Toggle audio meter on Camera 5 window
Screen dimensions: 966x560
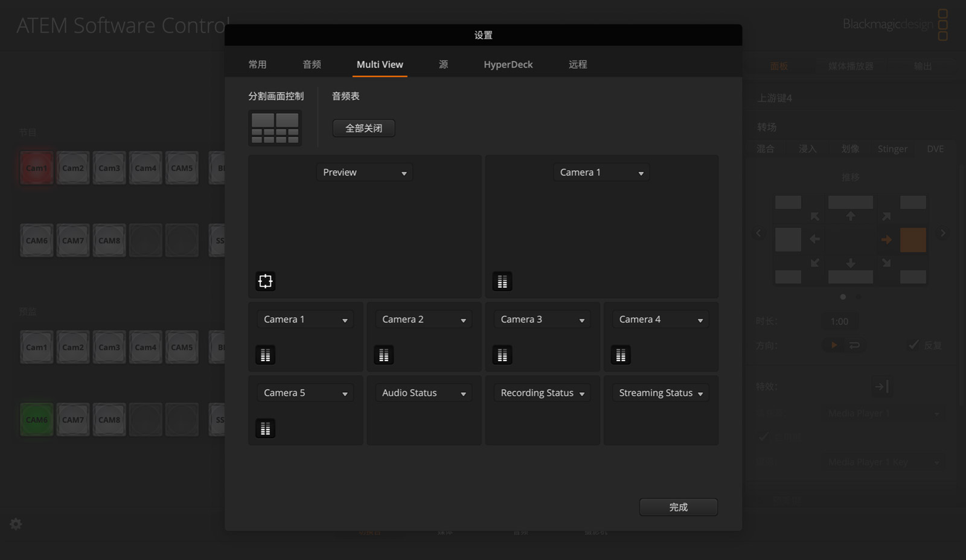265,428
